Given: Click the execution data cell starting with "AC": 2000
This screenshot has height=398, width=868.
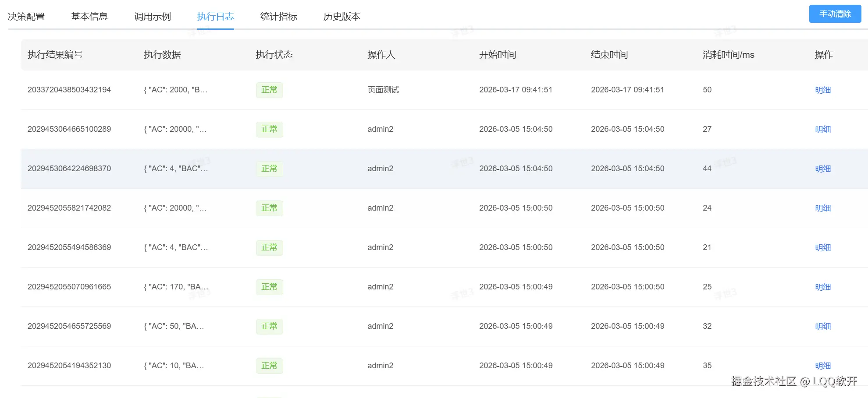Looking at the screenshot, I should 176,90.
